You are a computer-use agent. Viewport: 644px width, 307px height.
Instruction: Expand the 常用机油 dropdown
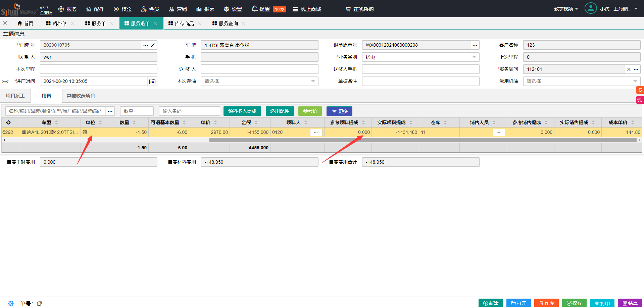[x=635, y=81]
